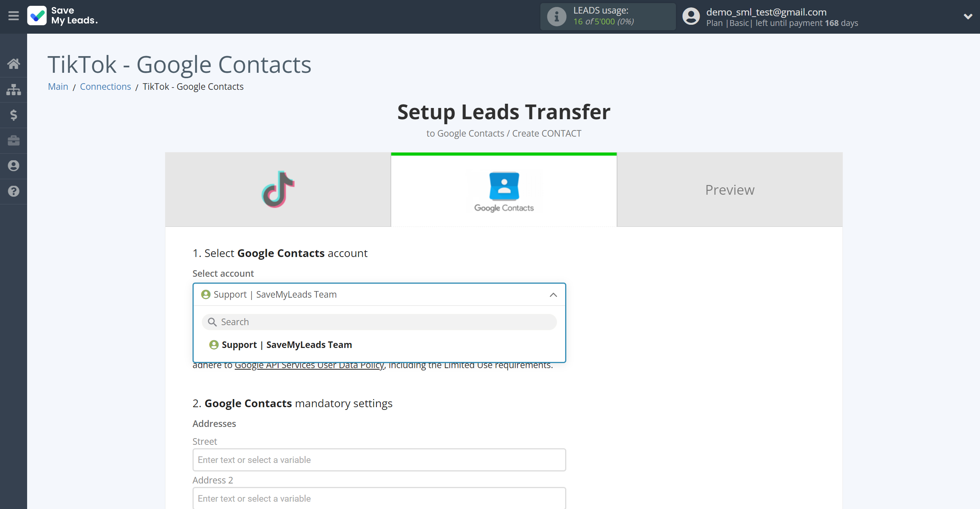980x509 pixels.
Task: Search within the account selector dropdown
Action: 379,321
